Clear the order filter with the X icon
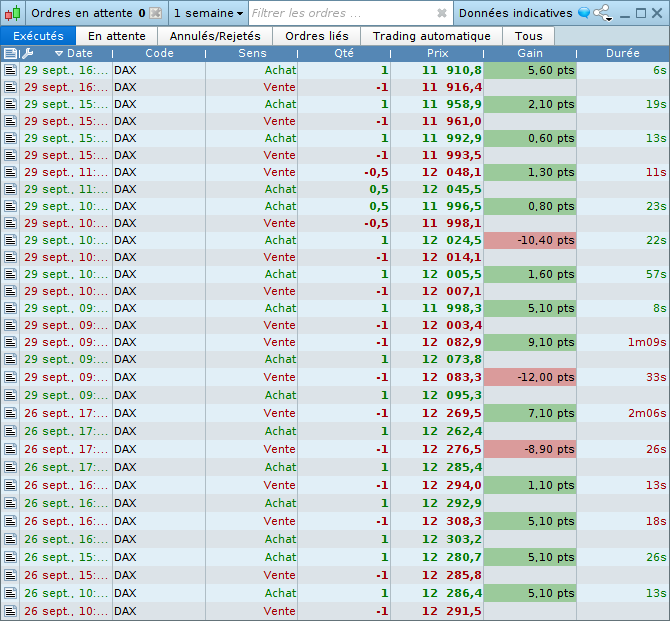The image size is (670, 621). [x=442, y=13]
